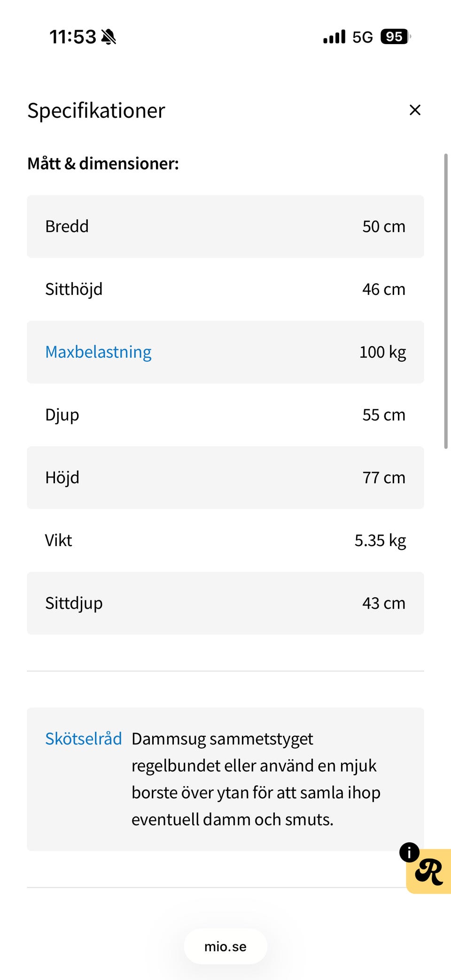Tap the Vikt value 5.35 kg
The width and height of the screenshot is (451, 980).
coord(380,540)
